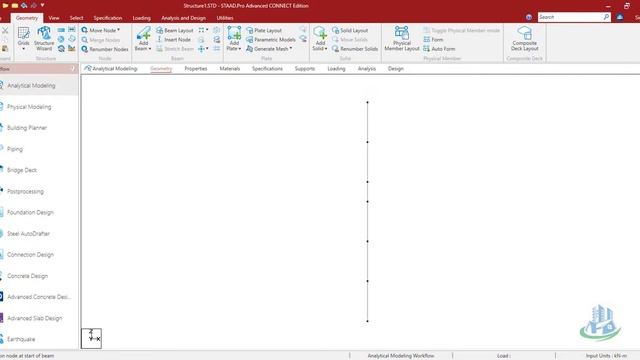Open the Structure Wizard

[44, 38]
